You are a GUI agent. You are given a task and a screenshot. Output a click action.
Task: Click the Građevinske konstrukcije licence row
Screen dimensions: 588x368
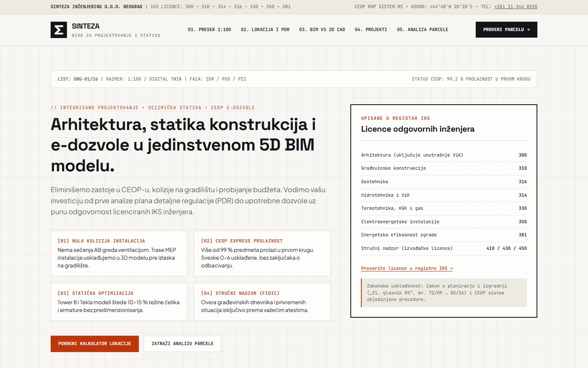[x=444, y=168]
